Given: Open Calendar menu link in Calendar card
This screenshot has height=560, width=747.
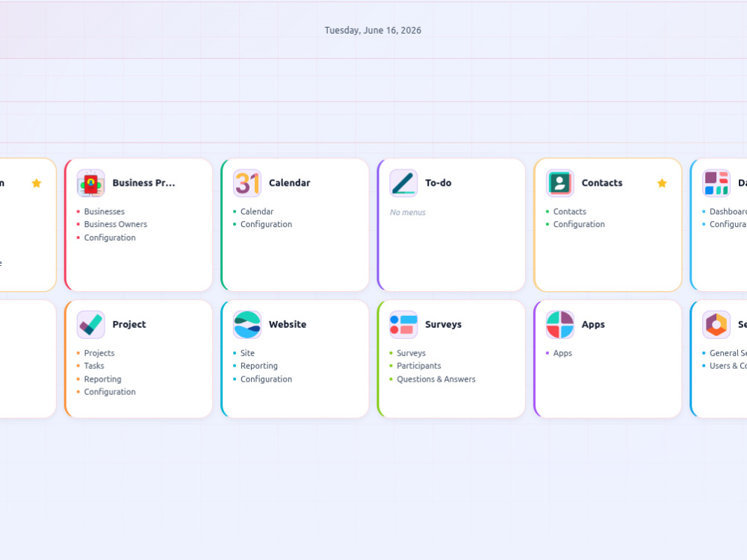Looking at the screenshot, I should [257, 211].
